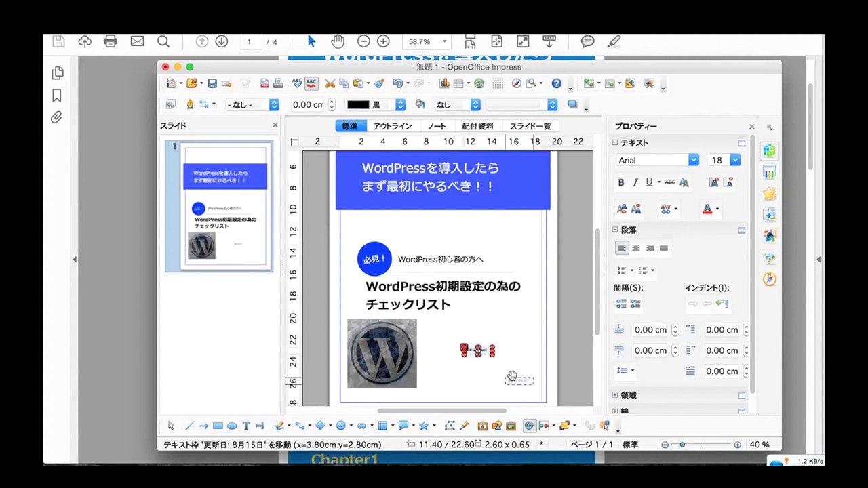Viewport: 868px width, 488px height.
Task: Close the スライド panel
Action: (275, 125)
